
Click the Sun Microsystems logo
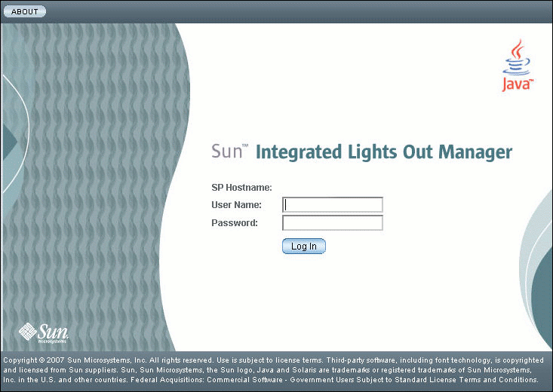[x=43, y=332]
